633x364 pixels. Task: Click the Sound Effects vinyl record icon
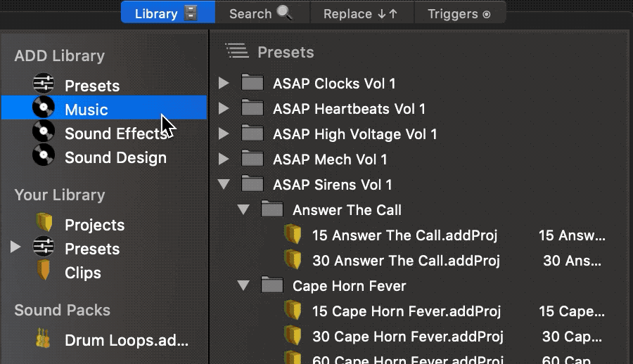pyautogui.click(x=44, y=132)
